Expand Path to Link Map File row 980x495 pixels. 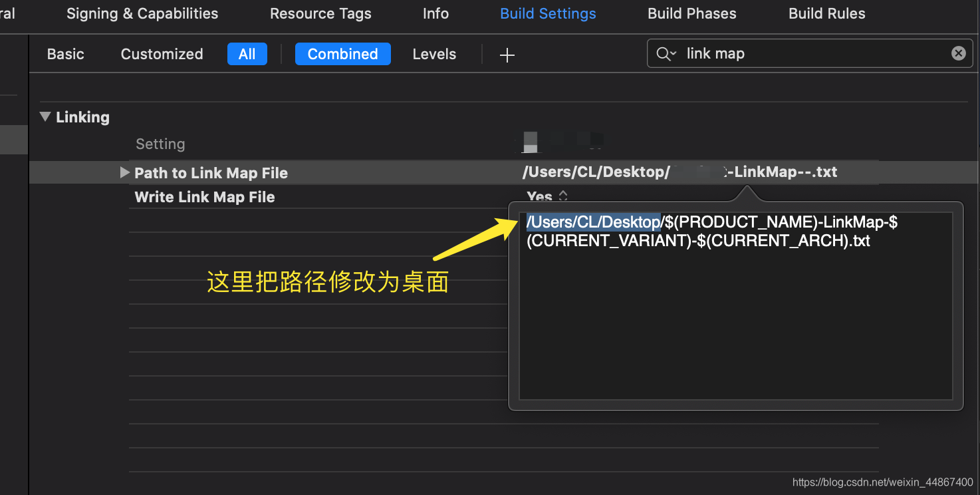[x=124, y=172]
